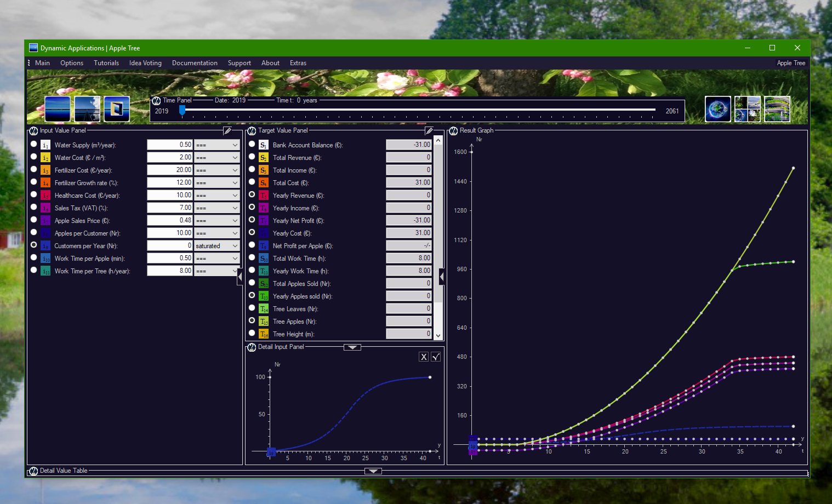Screen dimensions: 832x504
Task: Open the Input Value Panel edit pencil
Action: (227, 130)
